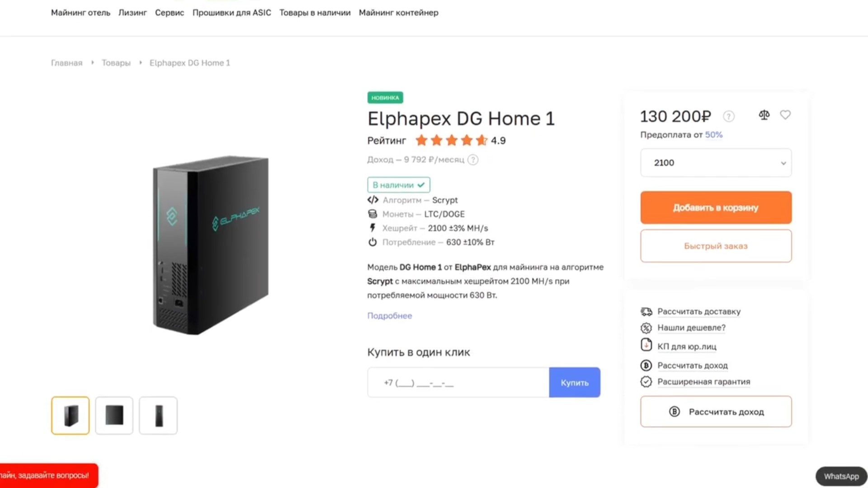Select the second product thumbnail

point(114,416)
